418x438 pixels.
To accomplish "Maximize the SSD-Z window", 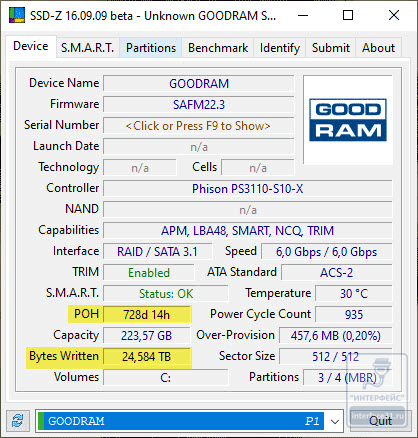I will pyautogui.click(x=348, y=15).
